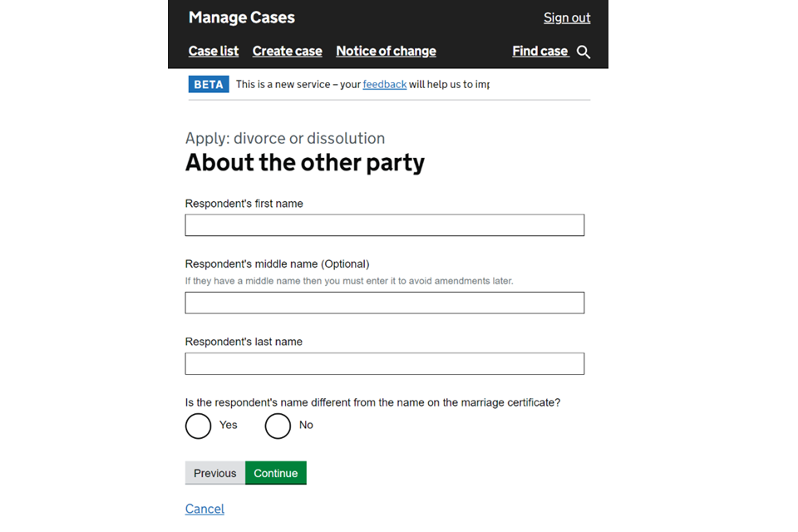Cancel the application form
Image resolution: width=798 pixels, height=532 pixels.
click(x=204, y=509)
